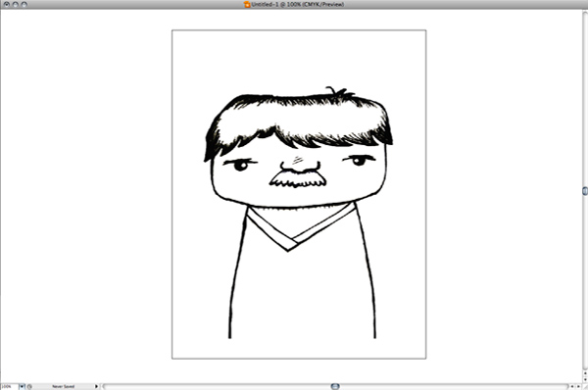The width and height of the screenshot is (588, 390).
Task: Select the character's mustache on the artboard
Action: (x=298, y=179)
